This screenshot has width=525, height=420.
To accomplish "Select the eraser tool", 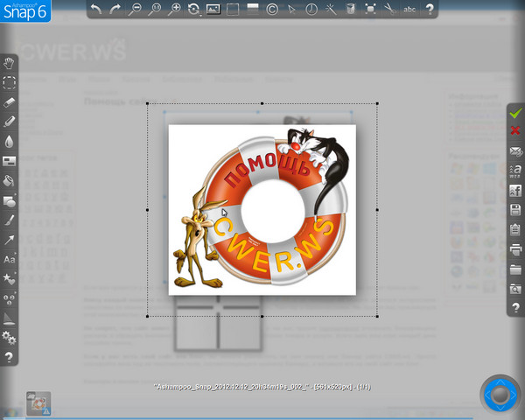I will tap(9, 101).
